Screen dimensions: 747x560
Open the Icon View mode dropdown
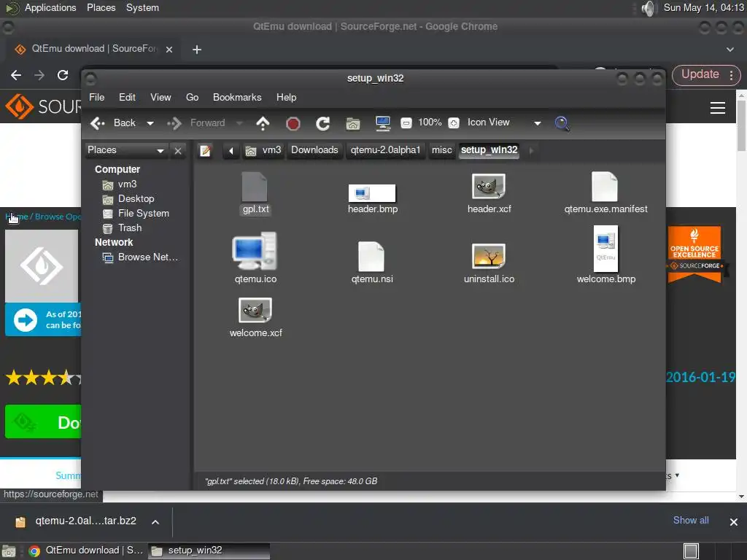point(504,122)
